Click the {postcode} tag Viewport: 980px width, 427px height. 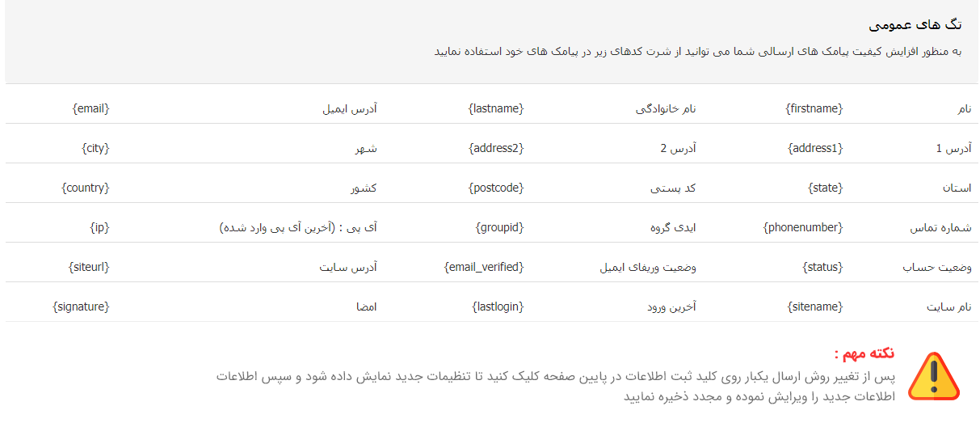[496, 188]
